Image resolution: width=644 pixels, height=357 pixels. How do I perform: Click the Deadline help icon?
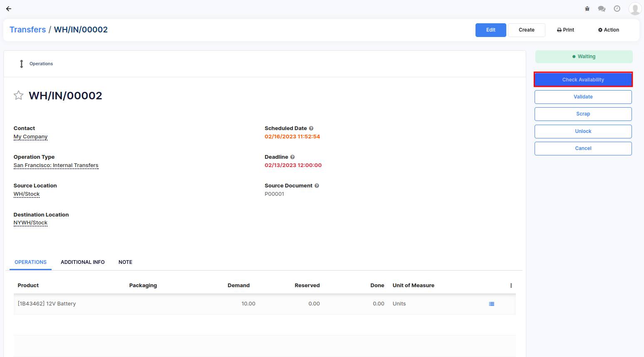(x=292, y=157)
